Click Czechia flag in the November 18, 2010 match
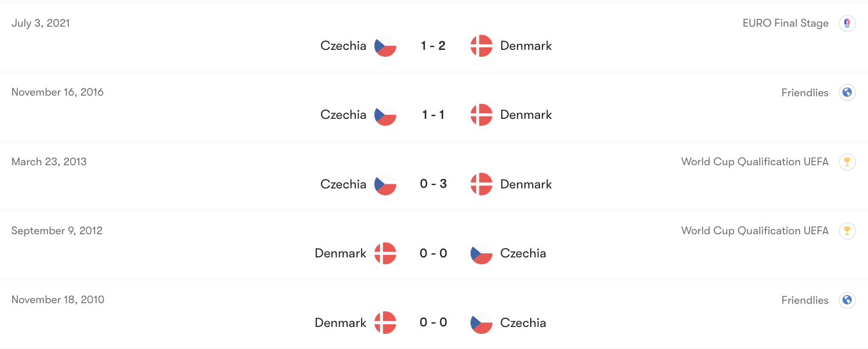This screenshot has width=868, height=349. [x=481, y=323]
